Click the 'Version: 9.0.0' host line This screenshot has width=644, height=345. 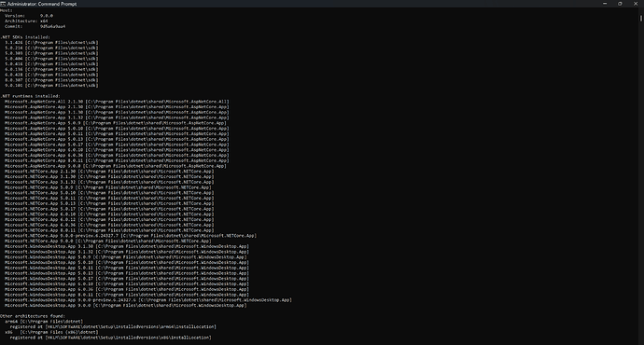[x=29, y=16]
